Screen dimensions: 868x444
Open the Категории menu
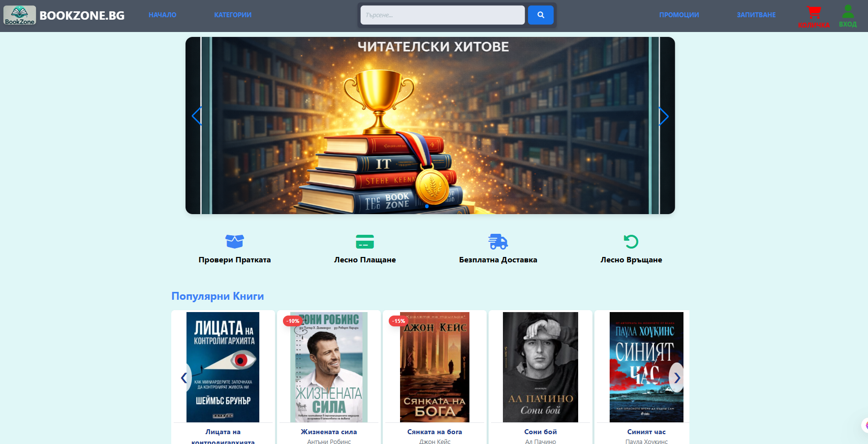click(x=233, y=15)
